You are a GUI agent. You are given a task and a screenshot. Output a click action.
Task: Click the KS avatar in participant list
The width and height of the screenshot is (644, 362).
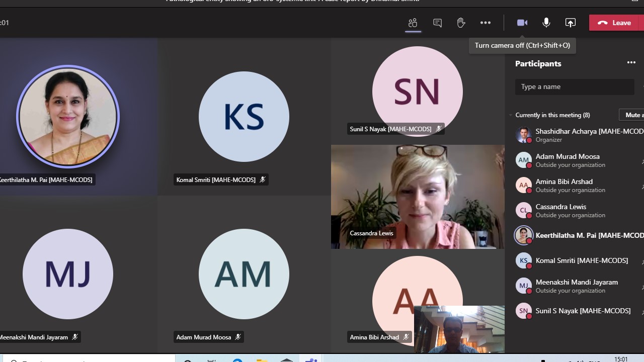pos(523,260)
